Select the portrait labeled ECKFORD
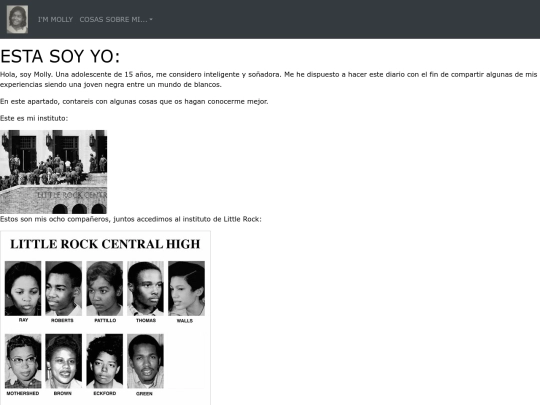The width and height of the screenshot is (540, 405). [105, 361]
